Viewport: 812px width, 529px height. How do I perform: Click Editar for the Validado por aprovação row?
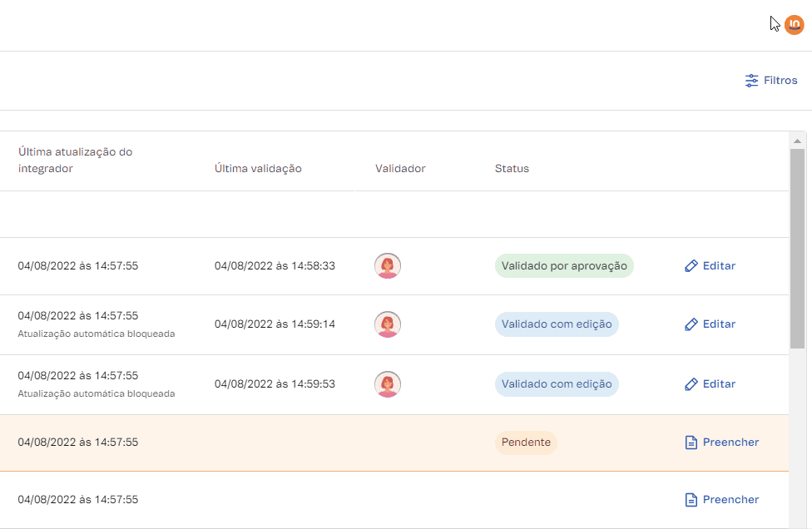coord(710,266)
